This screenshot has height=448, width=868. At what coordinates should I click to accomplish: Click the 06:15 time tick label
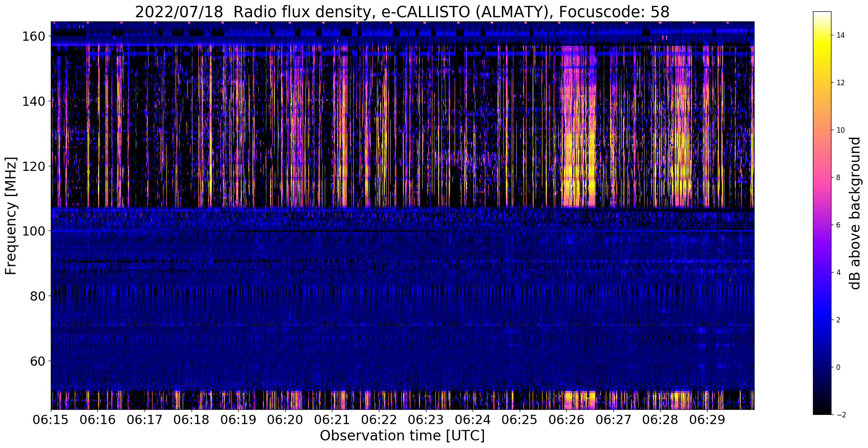pos(51,419)
